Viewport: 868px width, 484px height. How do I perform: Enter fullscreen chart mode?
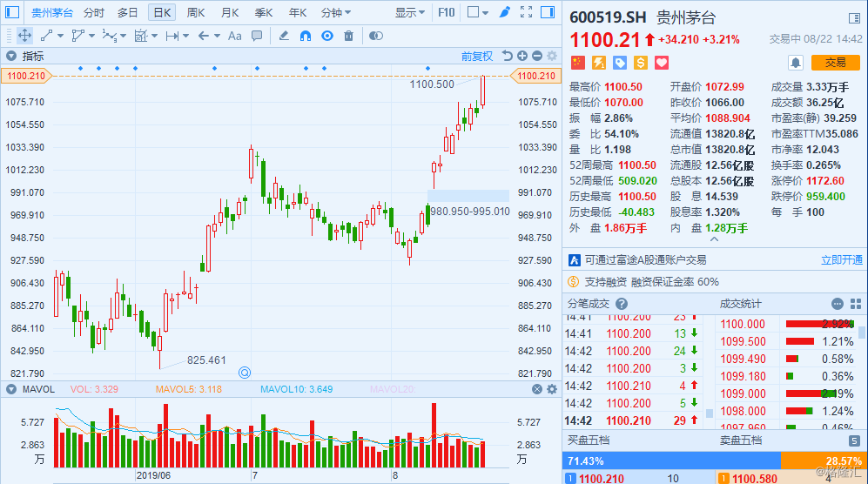[527, 12]
